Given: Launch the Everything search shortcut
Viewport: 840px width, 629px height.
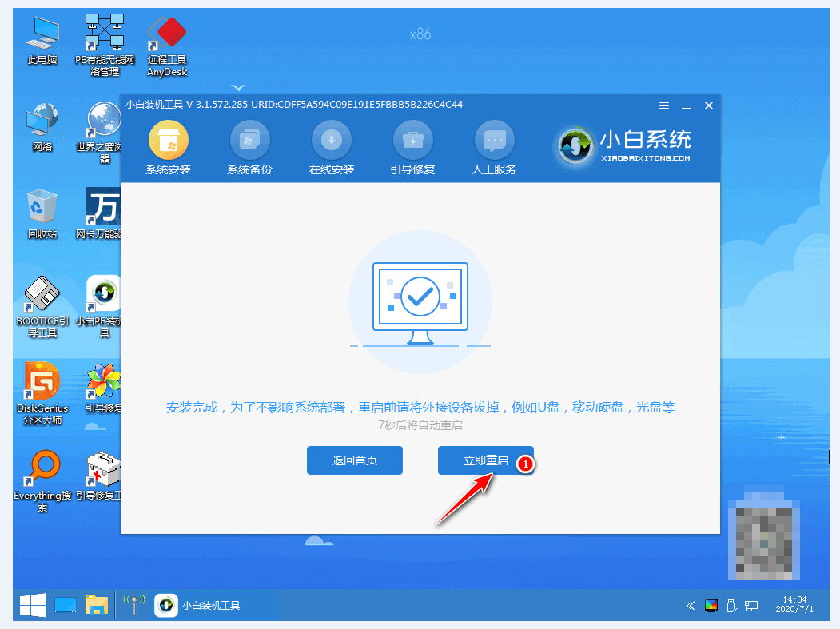Looking at the screenshot, I should coord(42,470).
